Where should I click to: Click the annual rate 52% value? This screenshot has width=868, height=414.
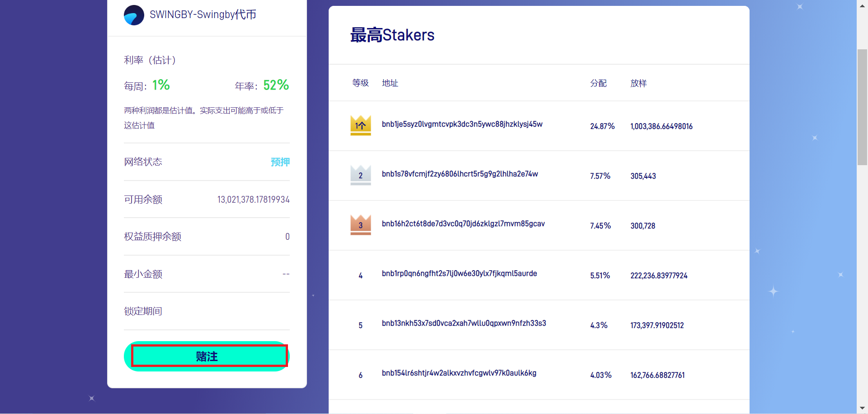[276, 85]
